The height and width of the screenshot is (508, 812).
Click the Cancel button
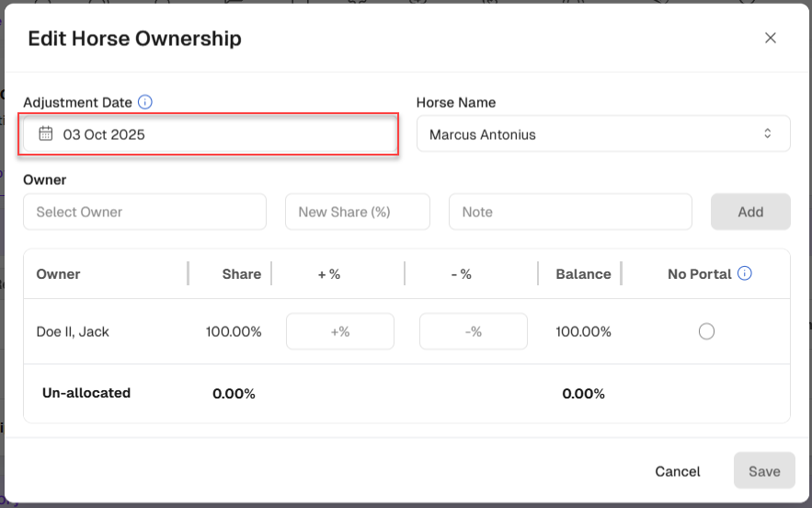pyautogui.click(x=678, y=471)
